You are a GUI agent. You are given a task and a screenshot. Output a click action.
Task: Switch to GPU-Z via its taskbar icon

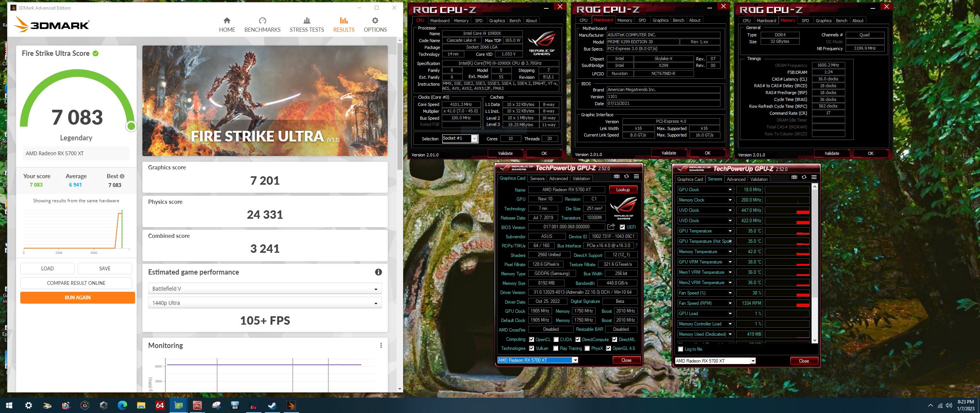(x=179, y=405)
